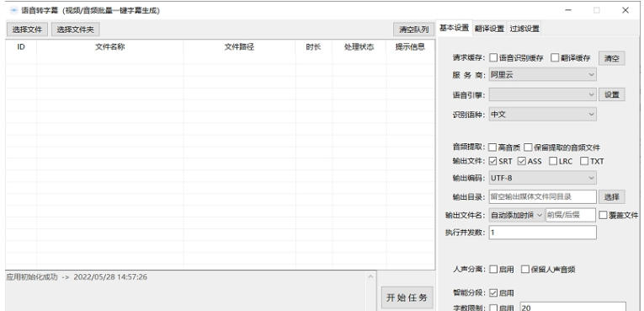
Task: Click the 前缀/后缀 input field
Action: [571, 215]
